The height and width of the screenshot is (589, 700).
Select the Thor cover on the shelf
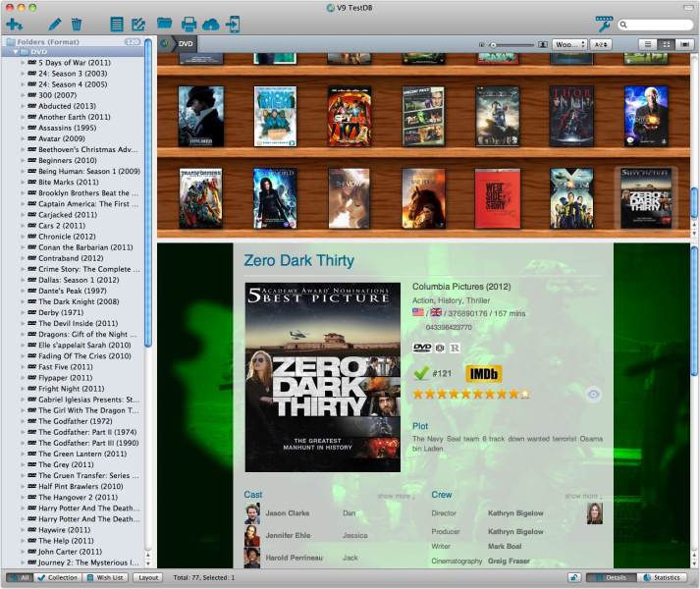click(x=571, y=116)
